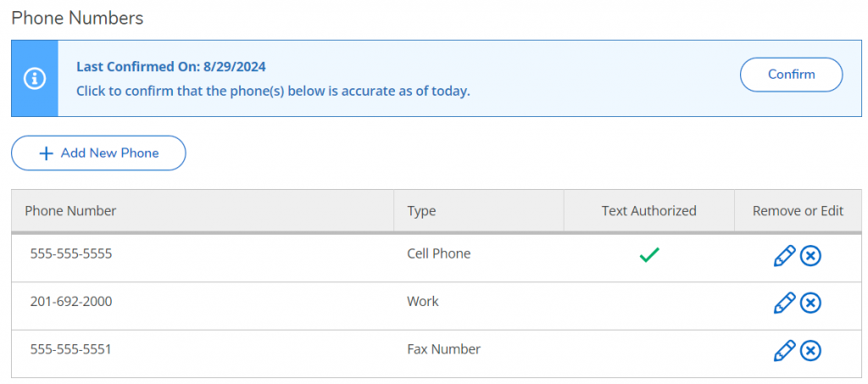Remove the 555-555-5551 fax number

[x=811, y=350]
